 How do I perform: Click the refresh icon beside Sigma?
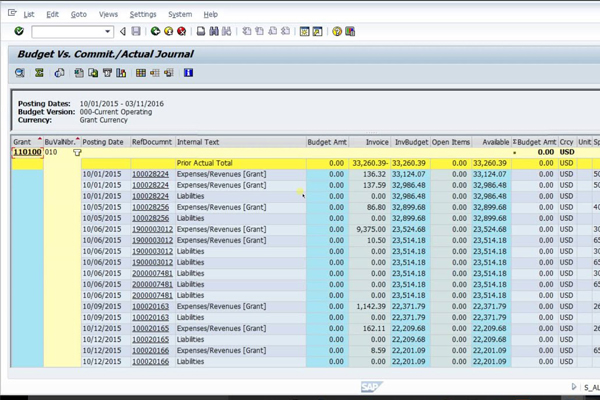[59, 73]
